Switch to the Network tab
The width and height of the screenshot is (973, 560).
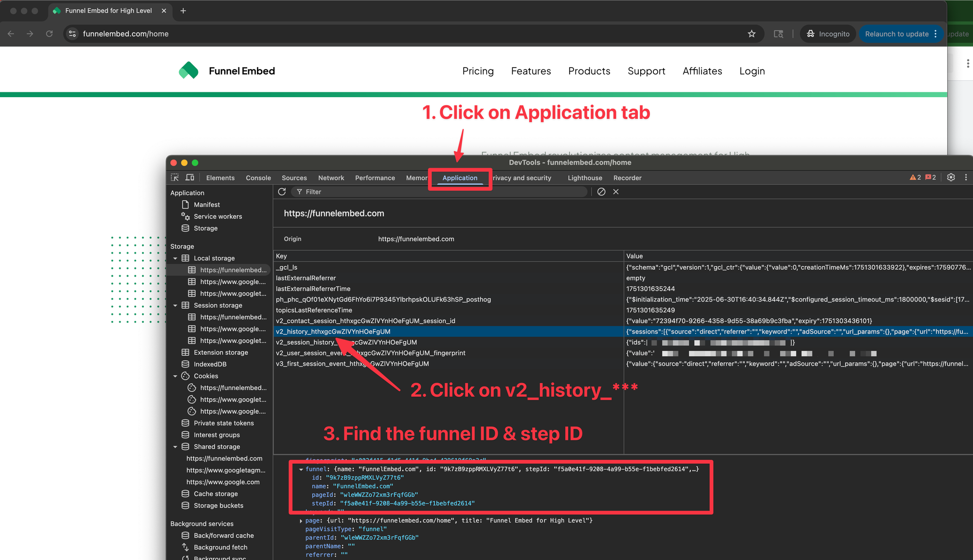tap(331, 177)
